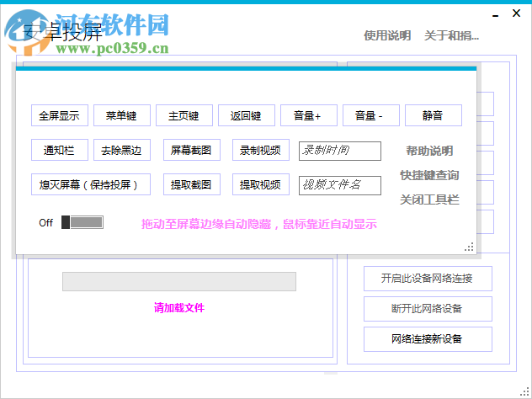The height and width of the screenshot is (399, 532).
Task: Click 提取视频 extract video button
Action: 261,184
